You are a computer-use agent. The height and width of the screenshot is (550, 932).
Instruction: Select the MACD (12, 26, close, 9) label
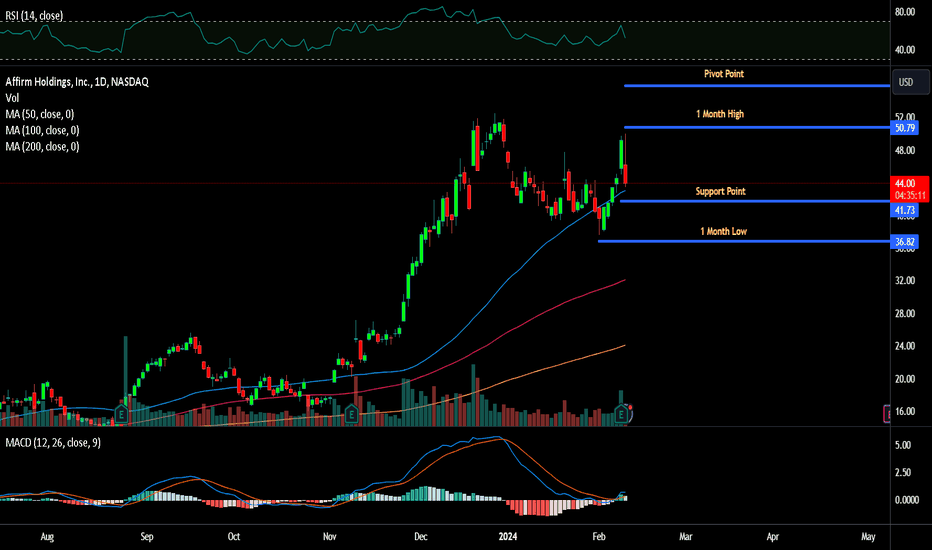53,442
